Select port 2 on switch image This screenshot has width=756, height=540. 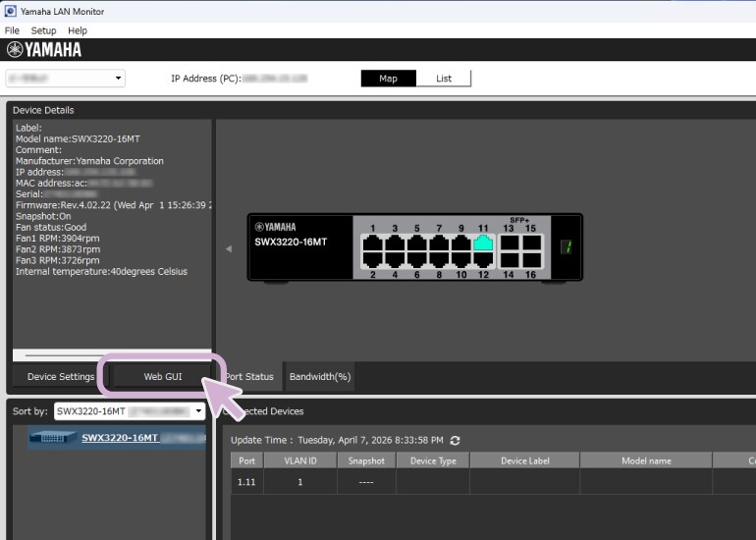(x=372, y=259)
